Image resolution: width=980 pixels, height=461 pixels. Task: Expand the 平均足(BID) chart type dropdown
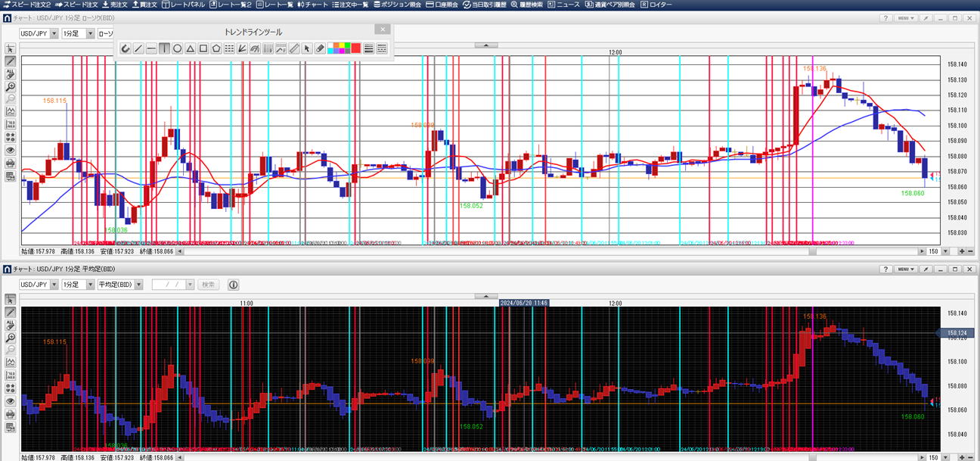(138, 285)
